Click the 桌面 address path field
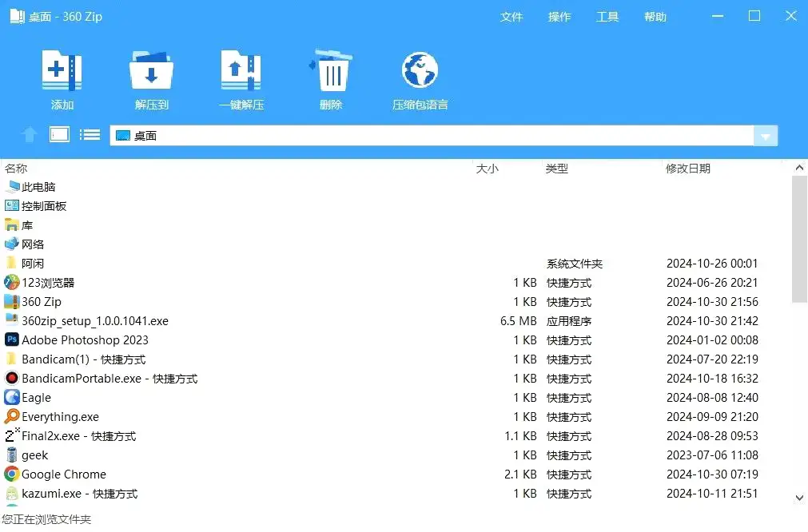808x532 pixels. [432, 136]
